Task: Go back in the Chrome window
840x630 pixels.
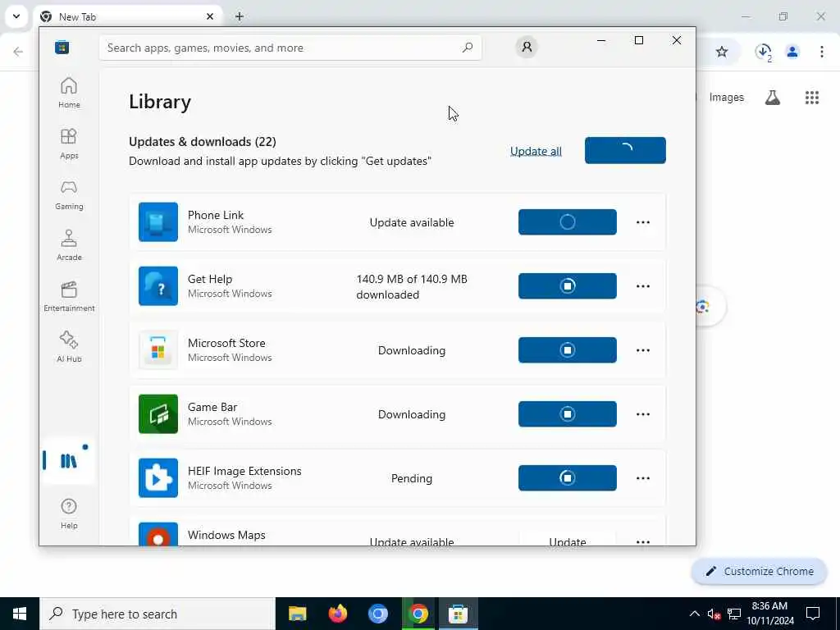Action: pos(18,52)
